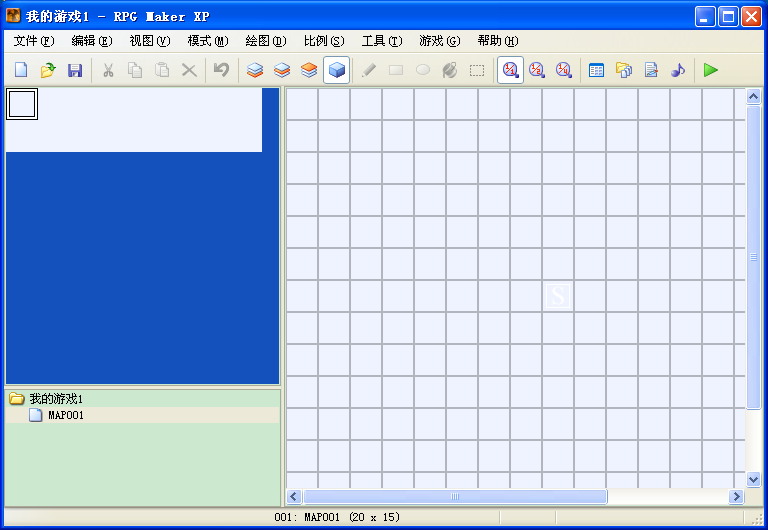The image size is (768, 530).
Task: Click the Paste clipboard icon
Action: coord(162,70)
